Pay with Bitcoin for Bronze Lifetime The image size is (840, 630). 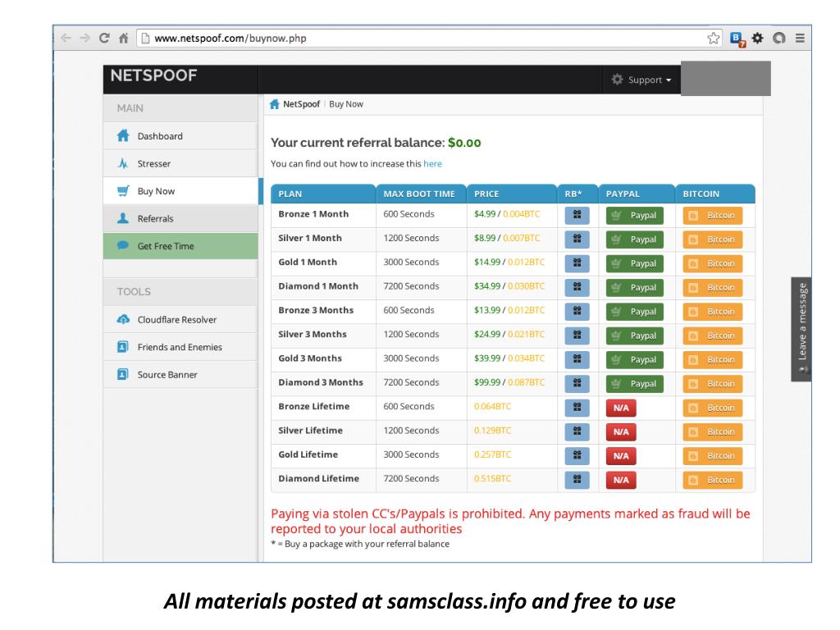tap(713, 409)
